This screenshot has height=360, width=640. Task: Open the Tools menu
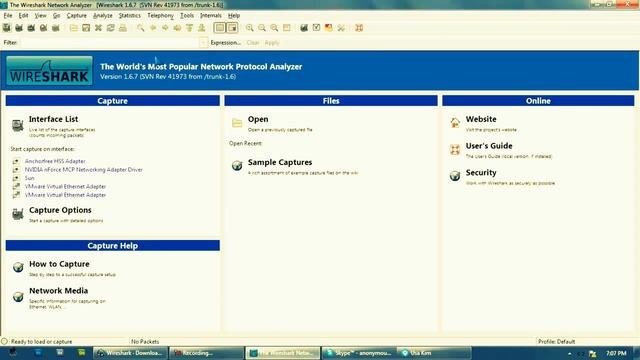pyautogui.click(x=187, y=16)
